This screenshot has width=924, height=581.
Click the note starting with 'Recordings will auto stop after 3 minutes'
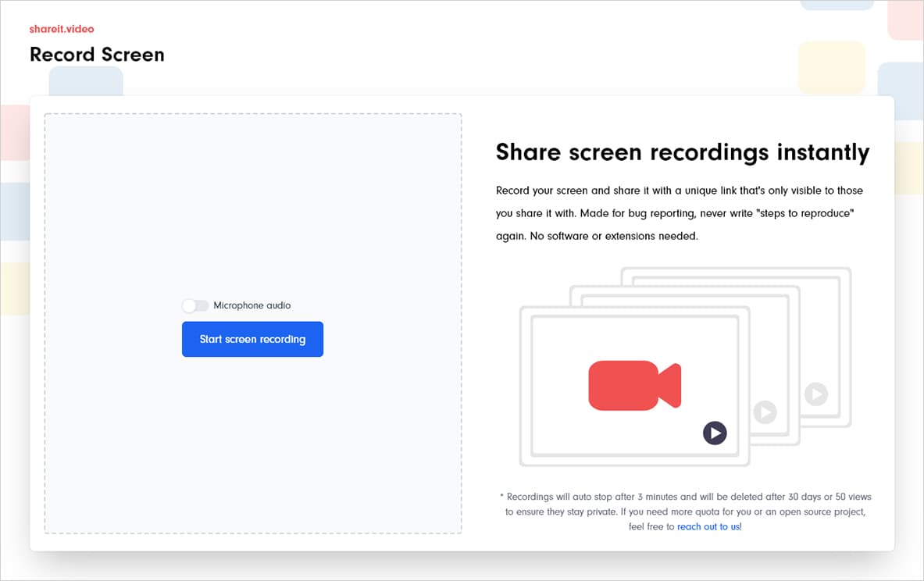[x=685, y=511]
